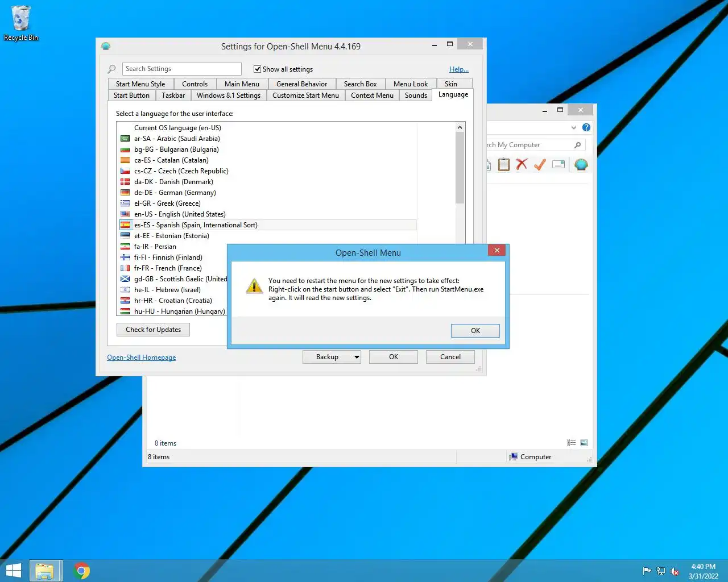Click the search magnifier icon beside Search Settings
The width and height of the screenshot is (728, 582).
111,69
